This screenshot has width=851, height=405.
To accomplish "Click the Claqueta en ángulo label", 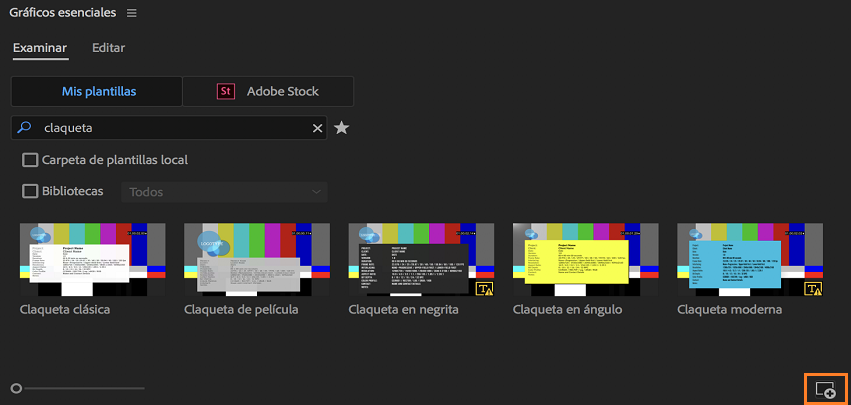I will coord(567,310).
